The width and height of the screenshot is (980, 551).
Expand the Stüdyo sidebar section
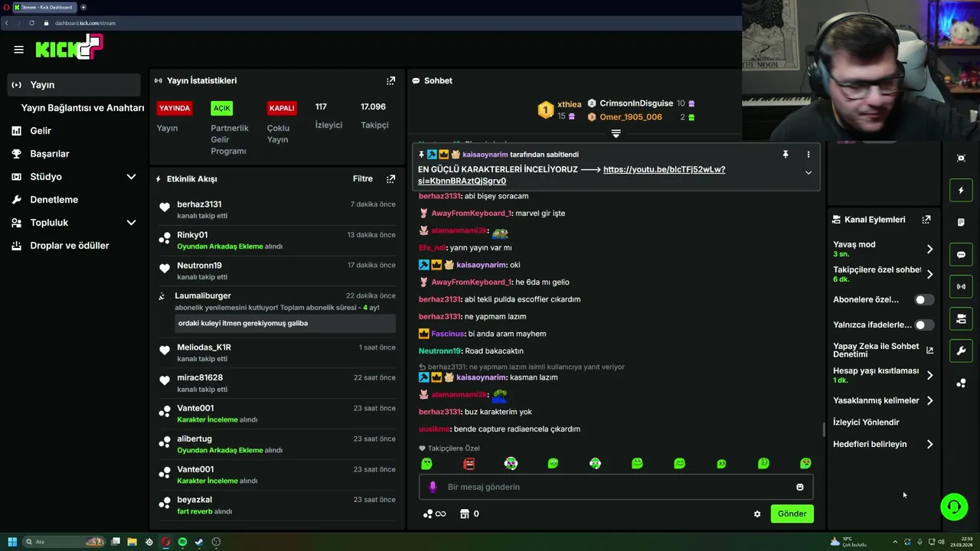[131, 177]
